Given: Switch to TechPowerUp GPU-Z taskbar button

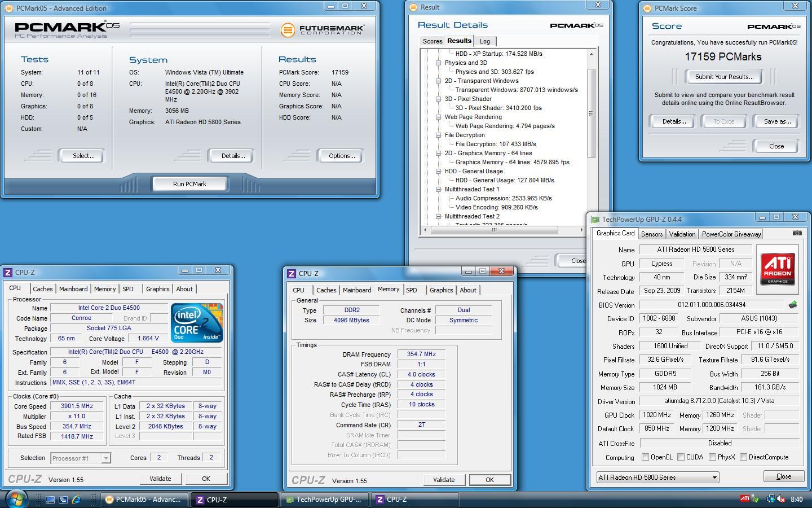Looking at the screenshot, I should point(324,500).
